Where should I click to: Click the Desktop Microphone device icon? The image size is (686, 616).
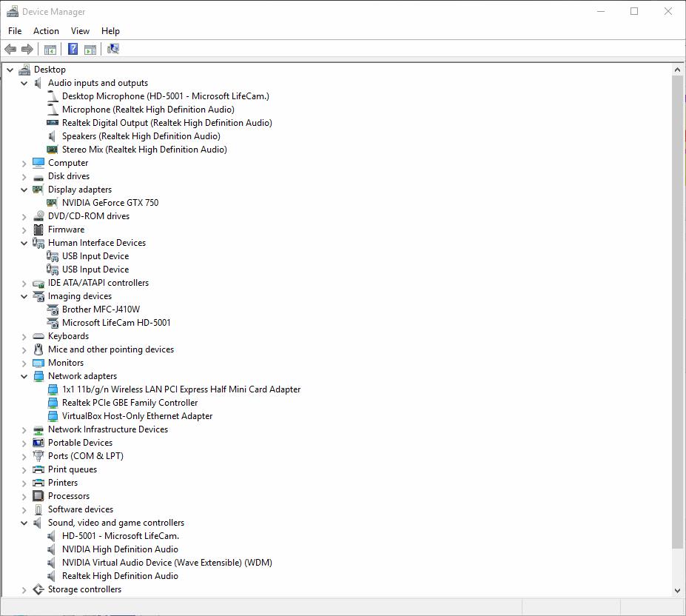tap(53, 96)
